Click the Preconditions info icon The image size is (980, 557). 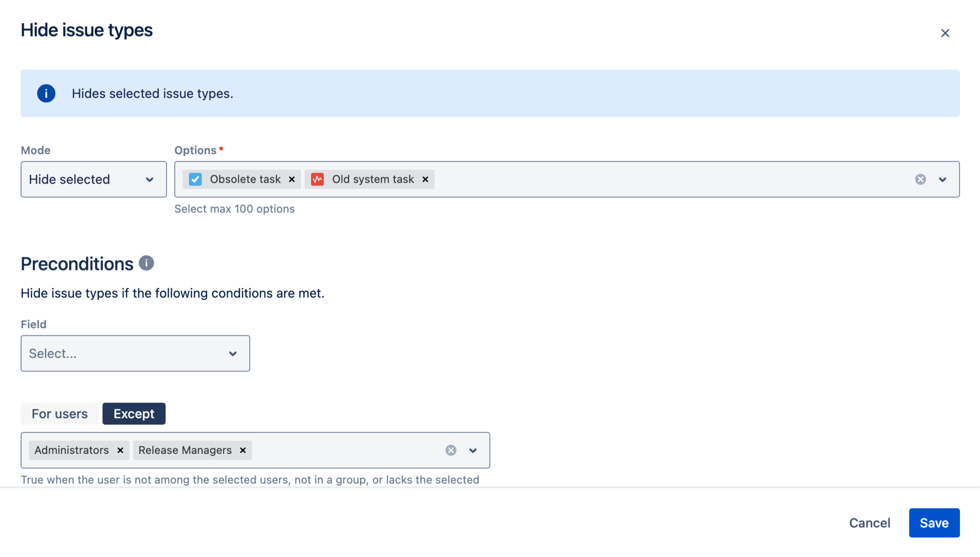[146, 263]
